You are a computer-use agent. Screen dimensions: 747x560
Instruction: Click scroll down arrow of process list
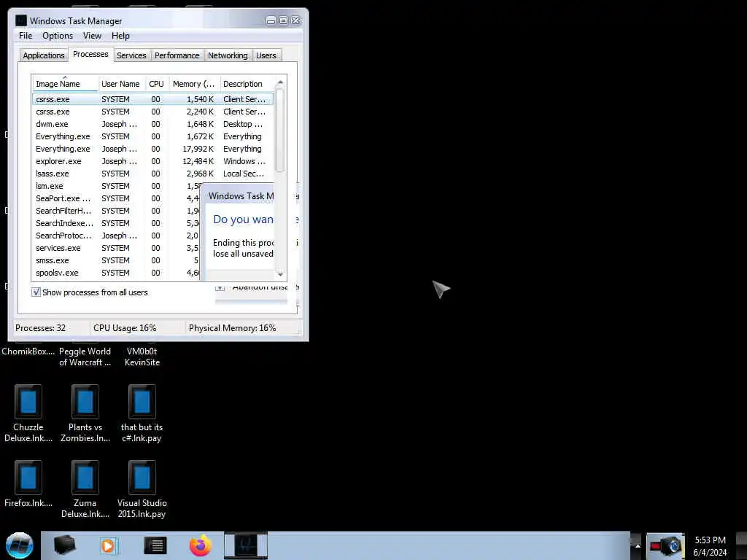280,274
